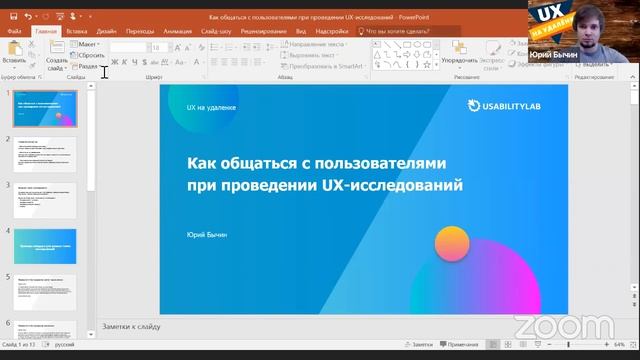Increase the font size
The image size is (640, 360).
tap(178, 48)
